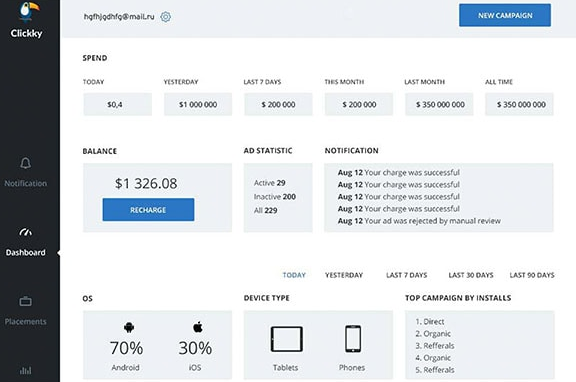
Task: Show the LAST 90 DAYS period
Action: click(532, 275)
